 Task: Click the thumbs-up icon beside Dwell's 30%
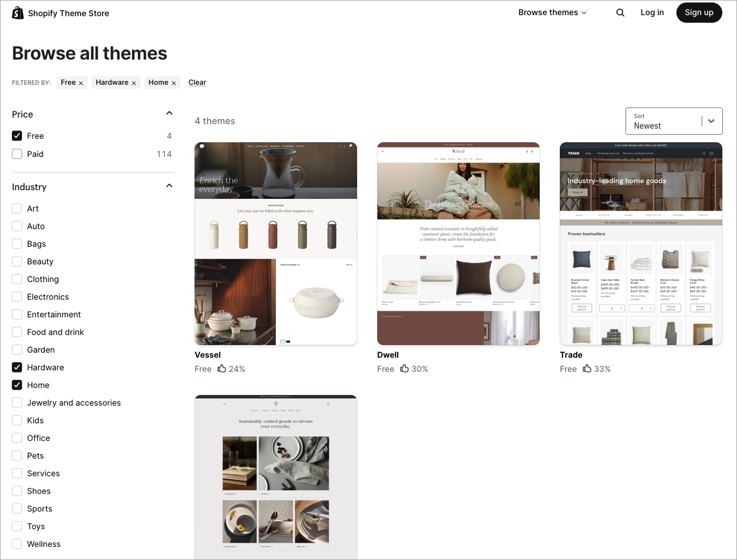[404, 368]
